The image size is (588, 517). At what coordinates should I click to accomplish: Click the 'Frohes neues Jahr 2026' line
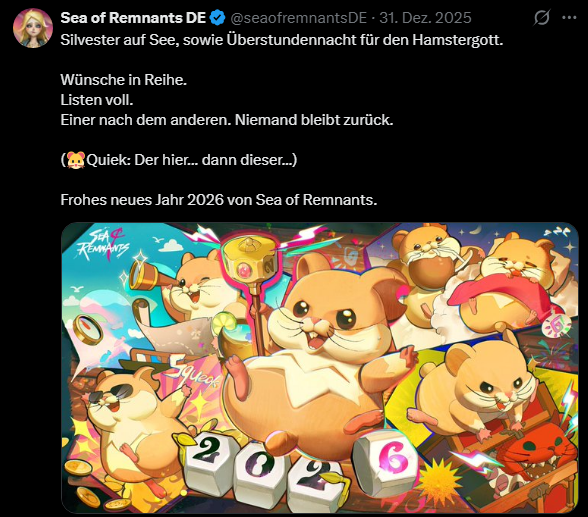[219, 200]
